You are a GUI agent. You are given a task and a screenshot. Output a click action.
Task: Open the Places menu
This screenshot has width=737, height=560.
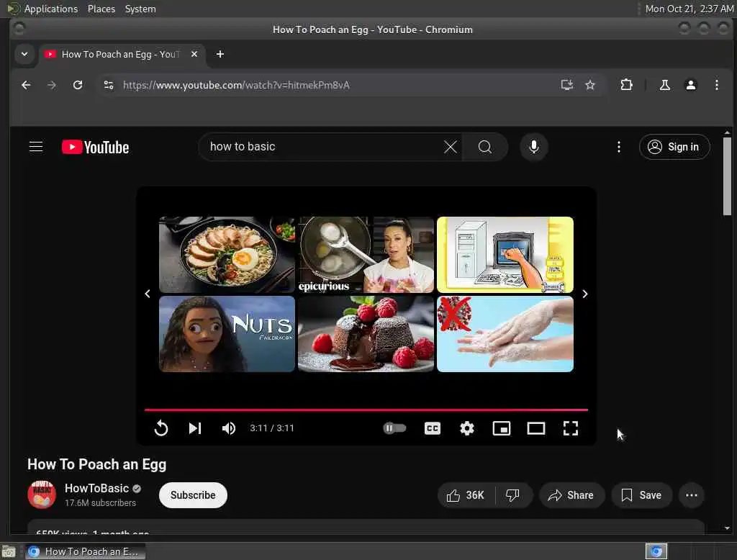tap(101, 9)
